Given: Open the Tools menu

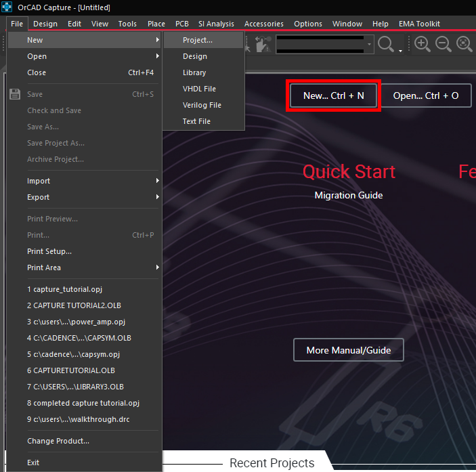Looking at the screenshot, I should point(127,24).
